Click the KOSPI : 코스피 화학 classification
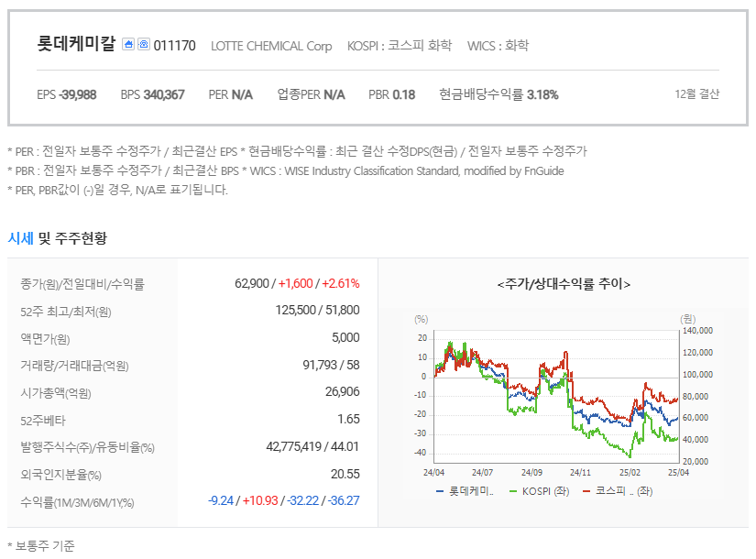Image resolution: width=756 pixels, height=559 pixels. click(400, 46)
